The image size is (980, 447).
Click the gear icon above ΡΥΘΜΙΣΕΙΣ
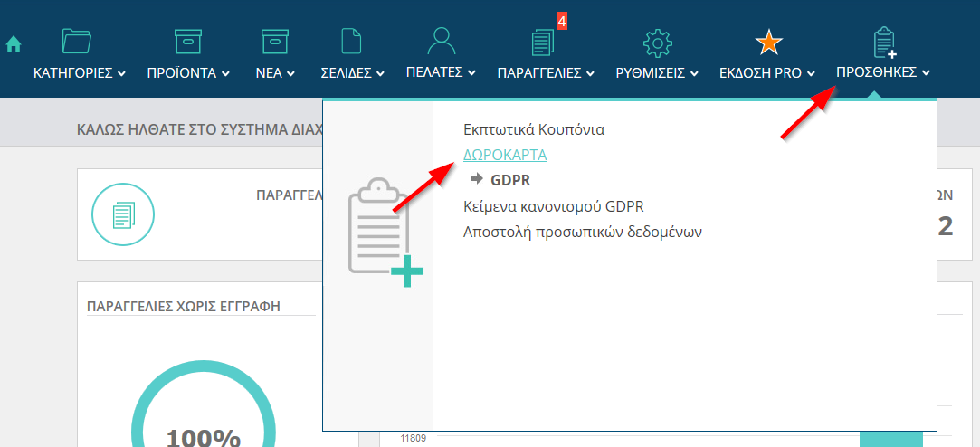point(656,43)
